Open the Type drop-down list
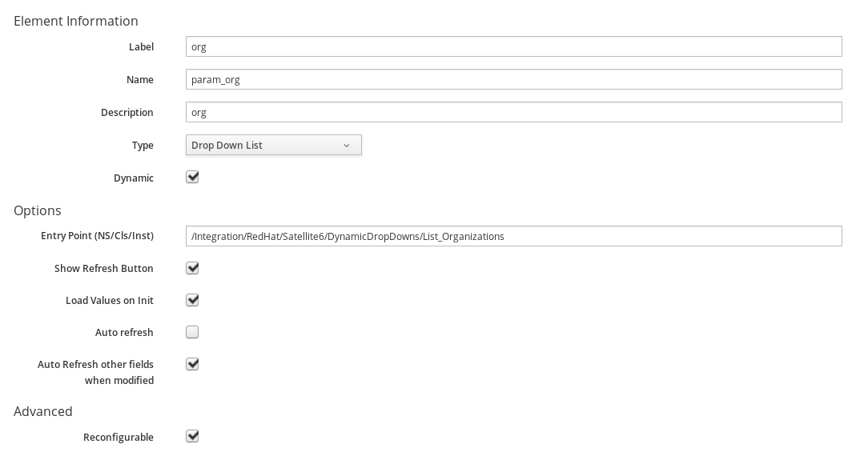This screenshot has height=476, width=868. pyautogui.click(x=274, y=145)
